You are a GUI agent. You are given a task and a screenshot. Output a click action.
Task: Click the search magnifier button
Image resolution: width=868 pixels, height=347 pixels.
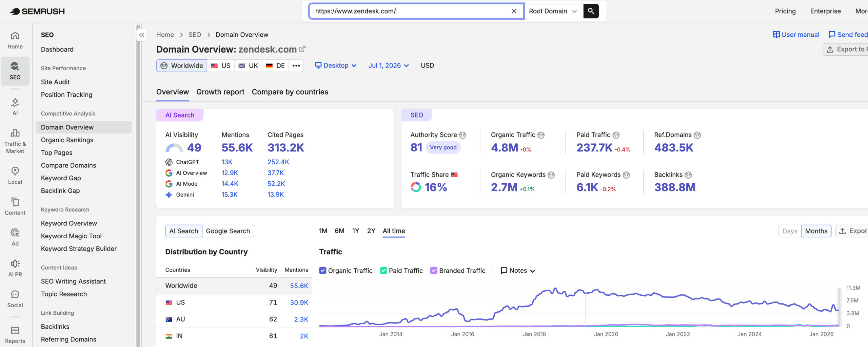pos(591,11)
